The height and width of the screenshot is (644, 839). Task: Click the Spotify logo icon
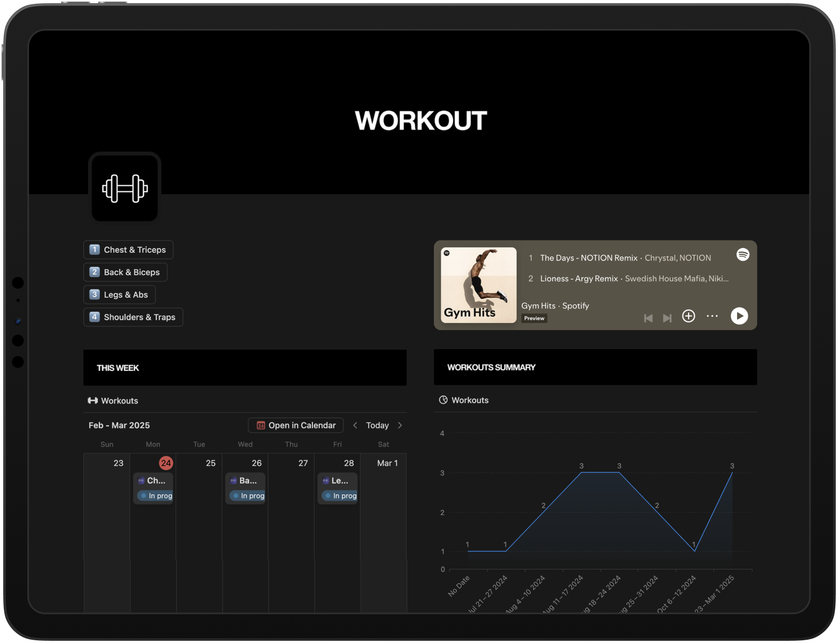click(742, 254)
